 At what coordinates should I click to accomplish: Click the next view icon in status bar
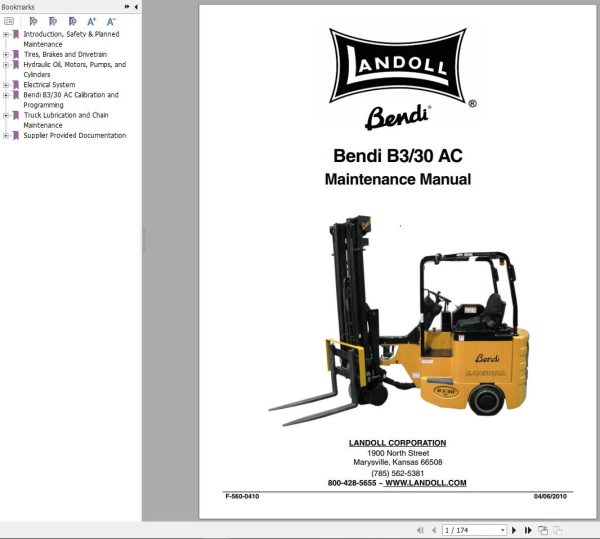tap(558, 530)
